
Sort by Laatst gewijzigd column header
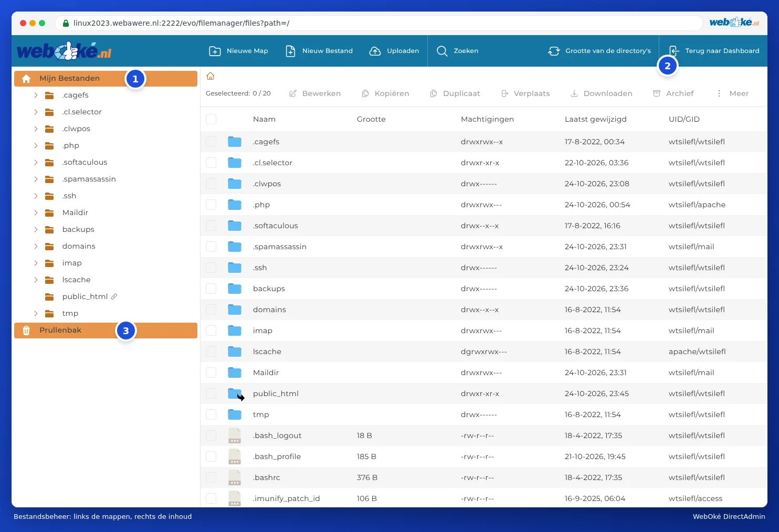pos(595,119)
